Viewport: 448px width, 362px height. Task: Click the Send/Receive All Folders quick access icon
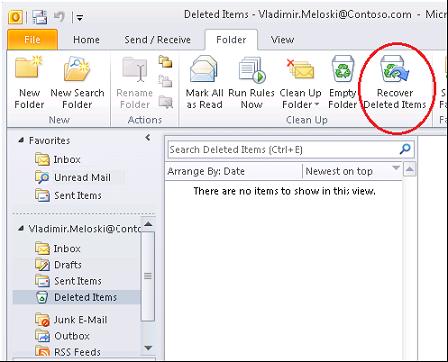tap(40, 17)
